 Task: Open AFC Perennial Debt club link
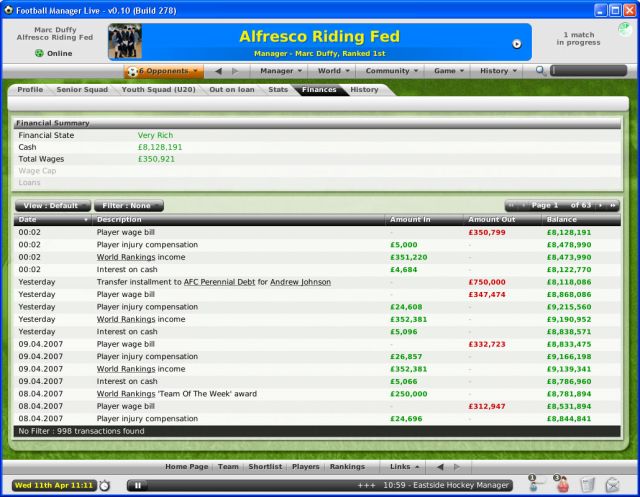click(225, 282)
